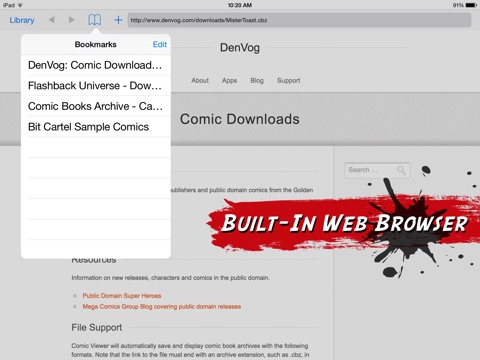Go to the Apps navigation tab
The image size is (480, 360).
click(229, 80)
